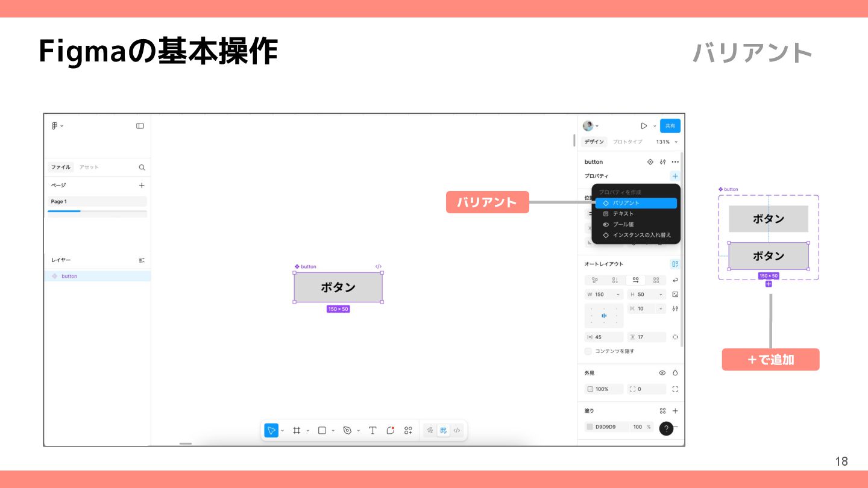Screen dimensions: 868x488
Task: Click the plus to add variant under component
Action: [x=769, y=284]
